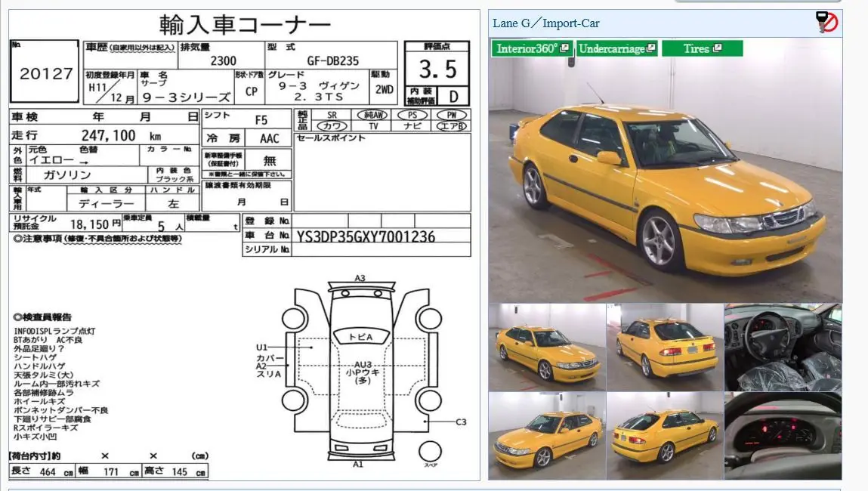Click the body type code CP
868x491 pixels.
point(252,91)
